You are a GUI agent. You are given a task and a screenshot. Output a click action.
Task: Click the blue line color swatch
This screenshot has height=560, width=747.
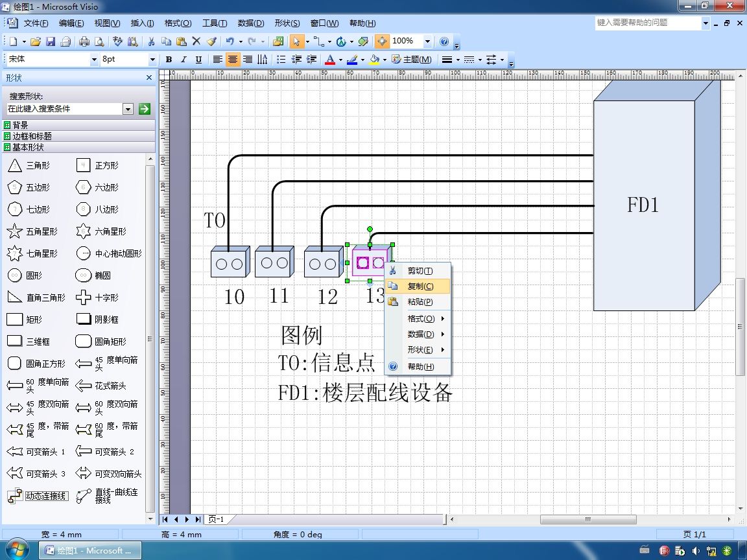(x=352, y=60)
